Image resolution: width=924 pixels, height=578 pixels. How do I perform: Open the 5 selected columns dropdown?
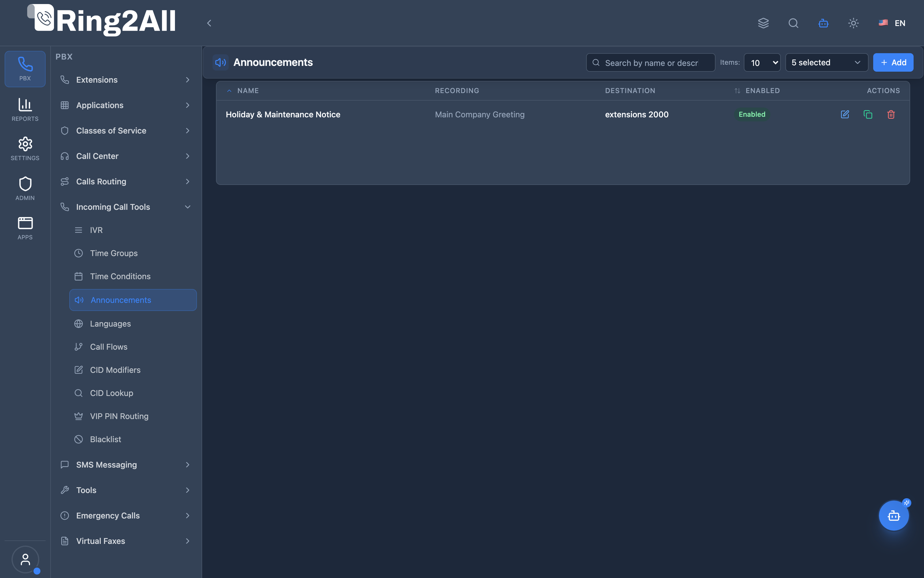point(827,62)
